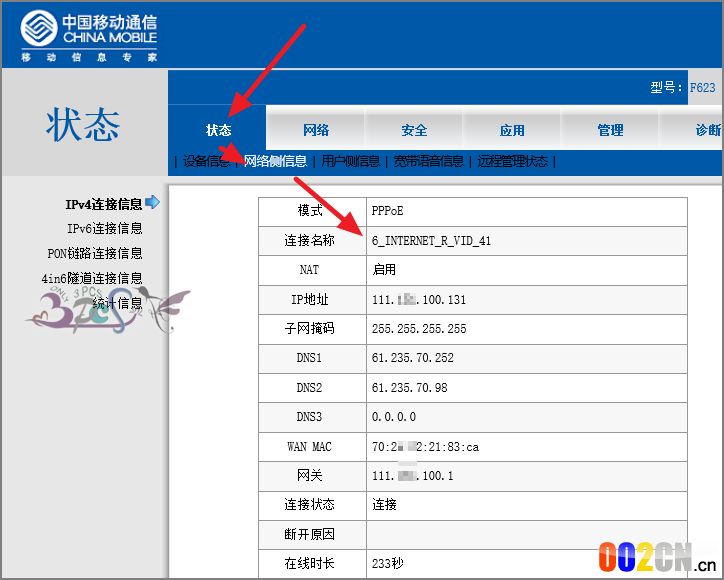This screenshot has width=724, height=580.
Task: Click DNS2 value 61.235.70.98
Action: [409, 387]
